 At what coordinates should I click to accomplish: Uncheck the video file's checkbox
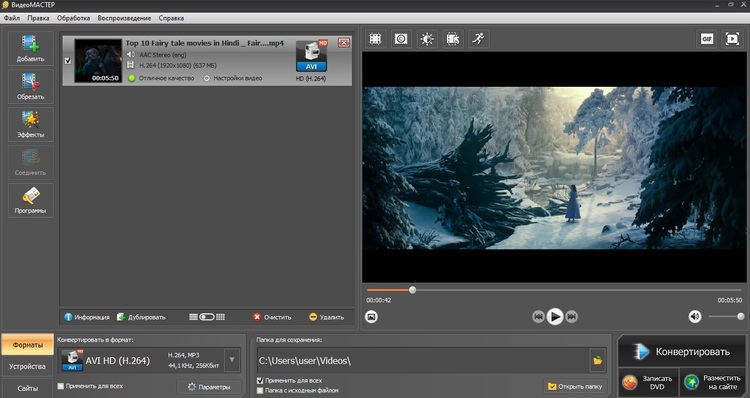68,61
